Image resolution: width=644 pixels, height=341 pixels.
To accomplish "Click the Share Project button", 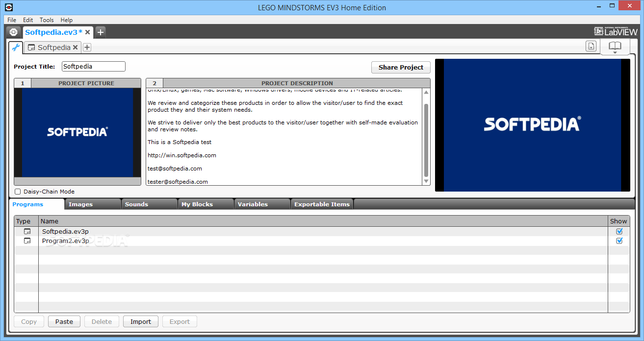I will [401, 67].
